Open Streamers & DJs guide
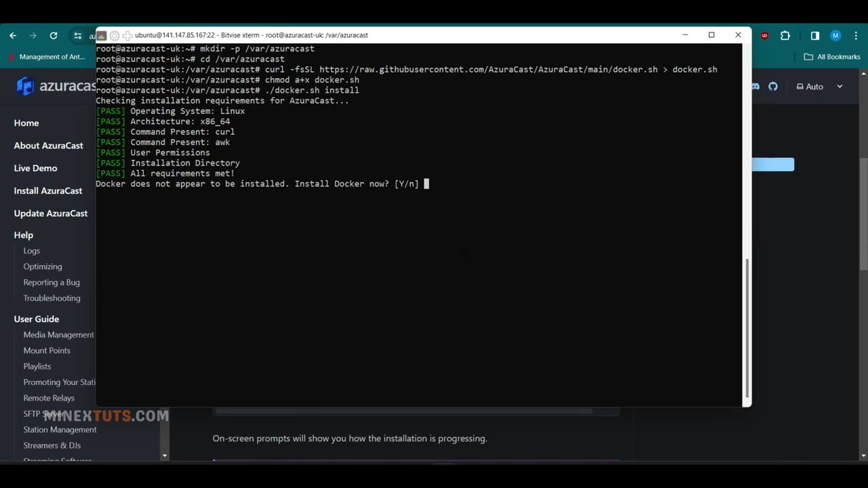The image size is (868, 488). click(52, 445)
